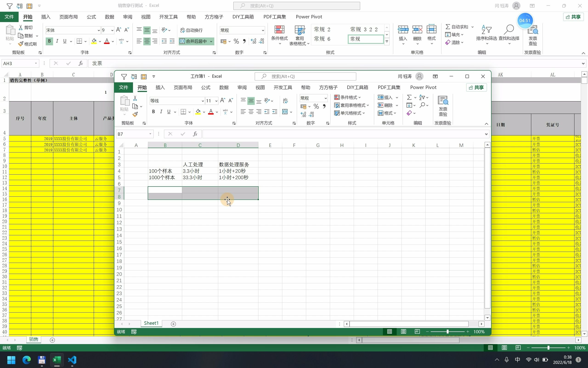Click the filter funnel in 工作簿1 quick access toolbar
This screenshot has height=368, width=588.
point(124,76)
